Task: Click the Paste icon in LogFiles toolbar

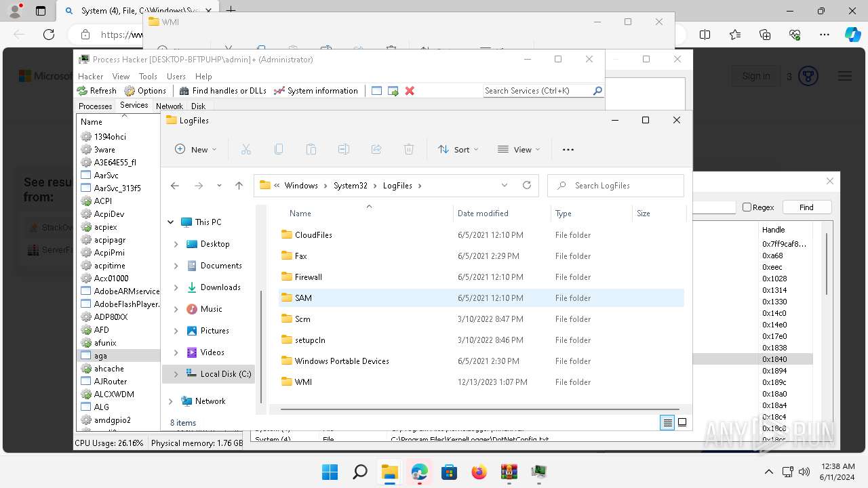Action: click(311, 149)
